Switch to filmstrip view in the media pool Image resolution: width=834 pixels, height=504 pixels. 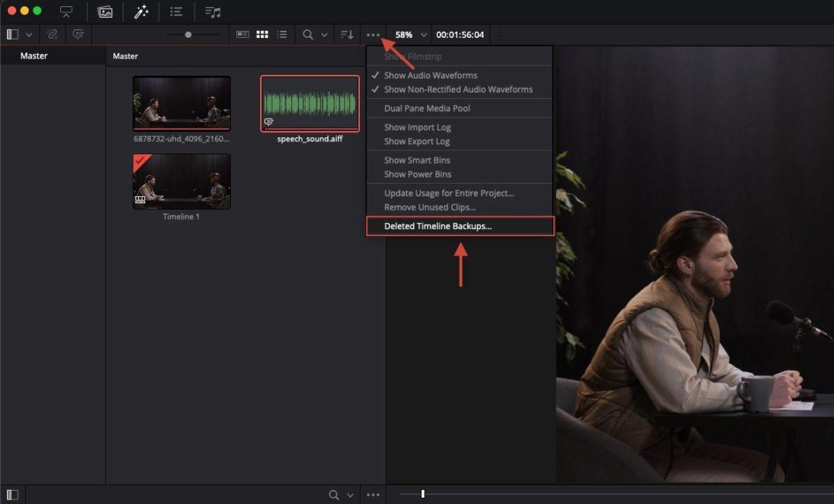pos(244,34)
